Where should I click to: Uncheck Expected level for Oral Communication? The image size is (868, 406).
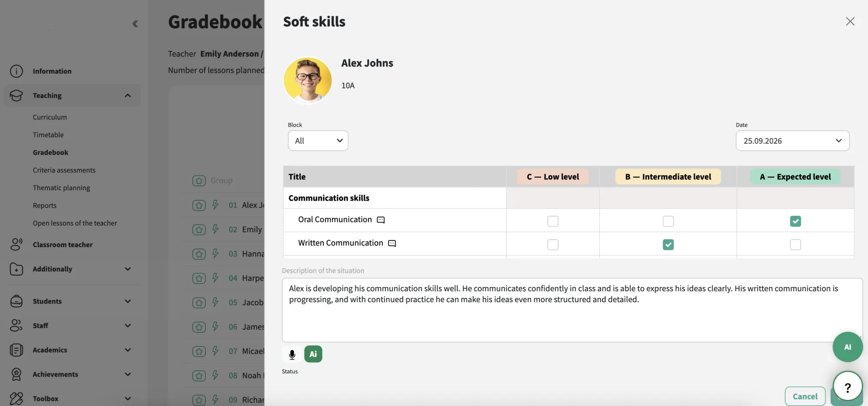click(796, 221)
